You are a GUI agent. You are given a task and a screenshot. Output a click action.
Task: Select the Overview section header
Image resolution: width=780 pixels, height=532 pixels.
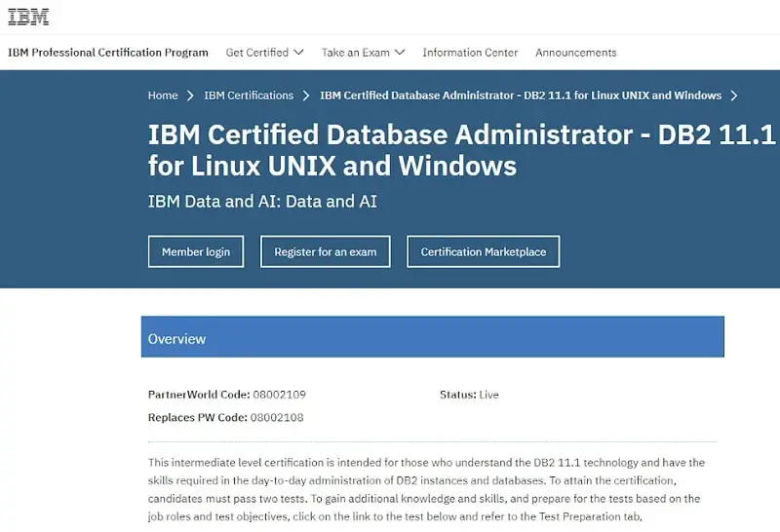[x=433, y=336]
